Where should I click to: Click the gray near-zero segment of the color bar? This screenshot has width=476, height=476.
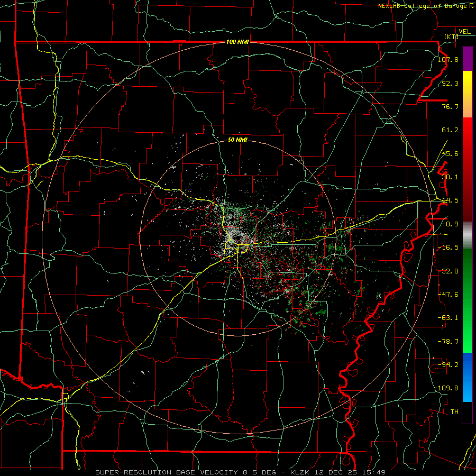pyautogui.click(x=467, y=235)
